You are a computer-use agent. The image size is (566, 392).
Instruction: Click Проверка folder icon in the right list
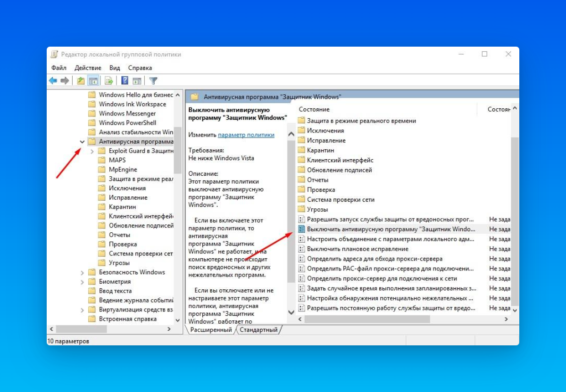tap(301, 190)
